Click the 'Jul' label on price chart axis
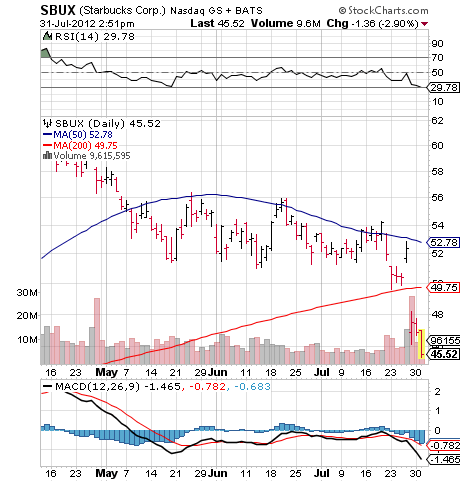 322,372
